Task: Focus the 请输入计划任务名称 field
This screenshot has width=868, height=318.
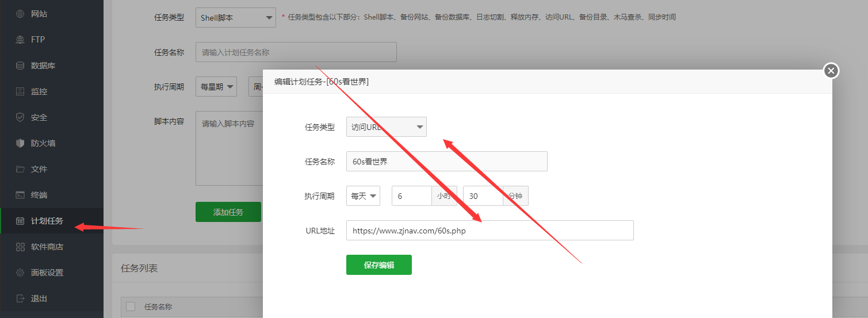Action: (x=296, y=52)
